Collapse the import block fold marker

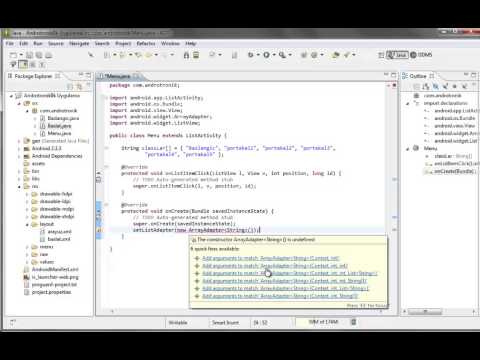106,98
